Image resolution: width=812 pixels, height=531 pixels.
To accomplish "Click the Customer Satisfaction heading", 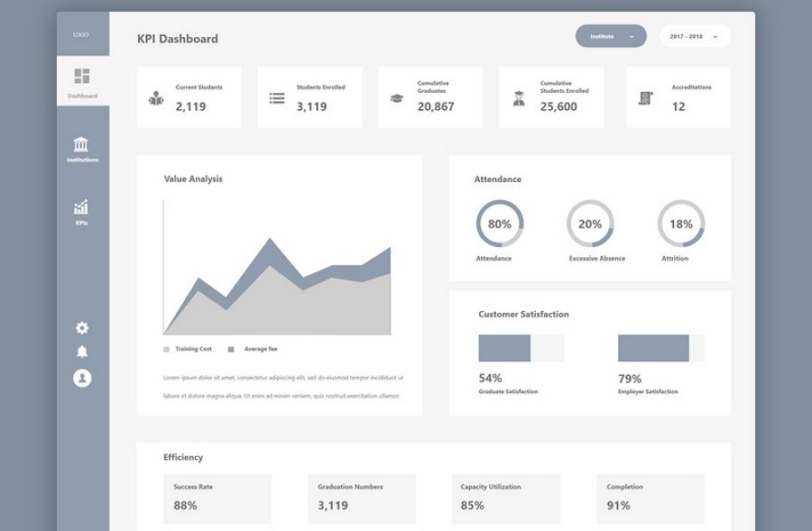I will click(x=523, y=314).
